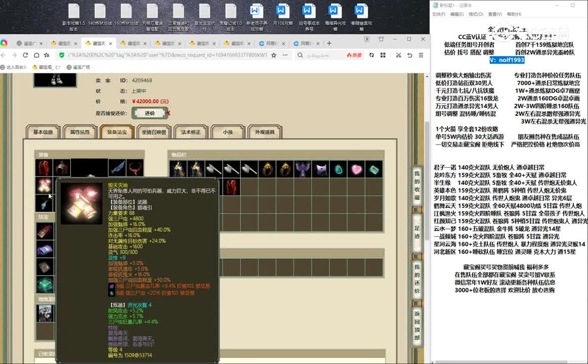The width and height of the screenshot is (588, 364).
Task: Go to the browser home page
Action: coord(36,55)
